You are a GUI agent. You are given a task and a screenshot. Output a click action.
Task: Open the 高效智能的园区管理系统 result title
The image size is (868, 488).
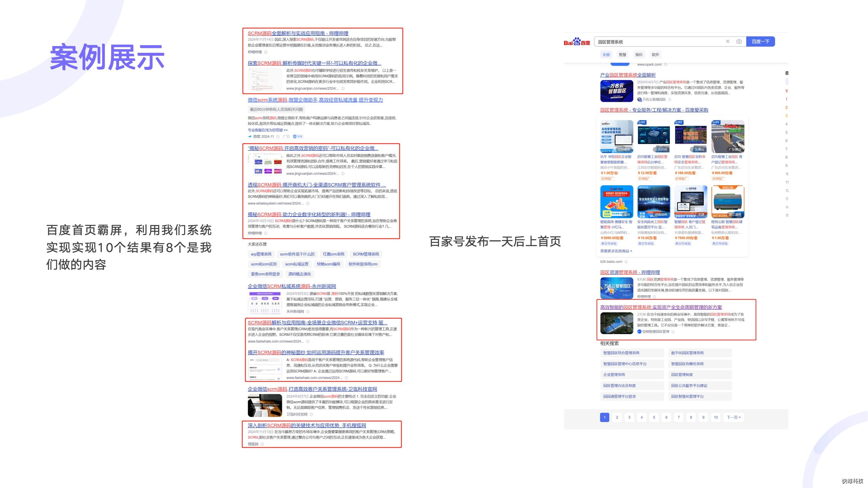(661, 308)
